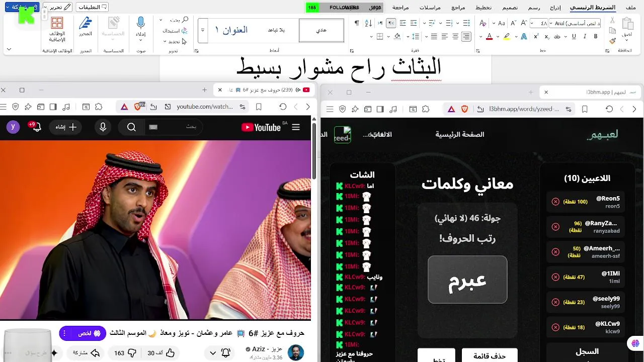Switch to the Layout tab in Word
644x362 pixels.
pyautogui.click(x=484, y=8)
